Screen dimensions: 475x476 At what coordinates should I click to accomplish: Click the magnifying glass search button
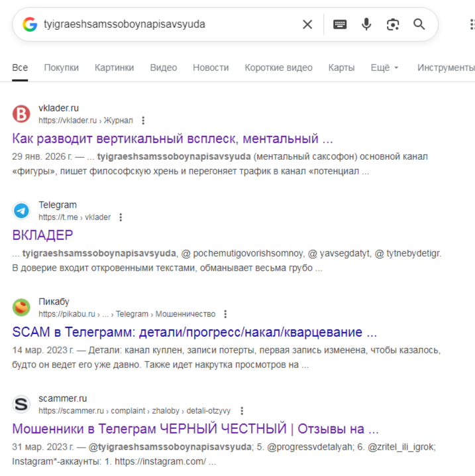(x=419, y=25)
